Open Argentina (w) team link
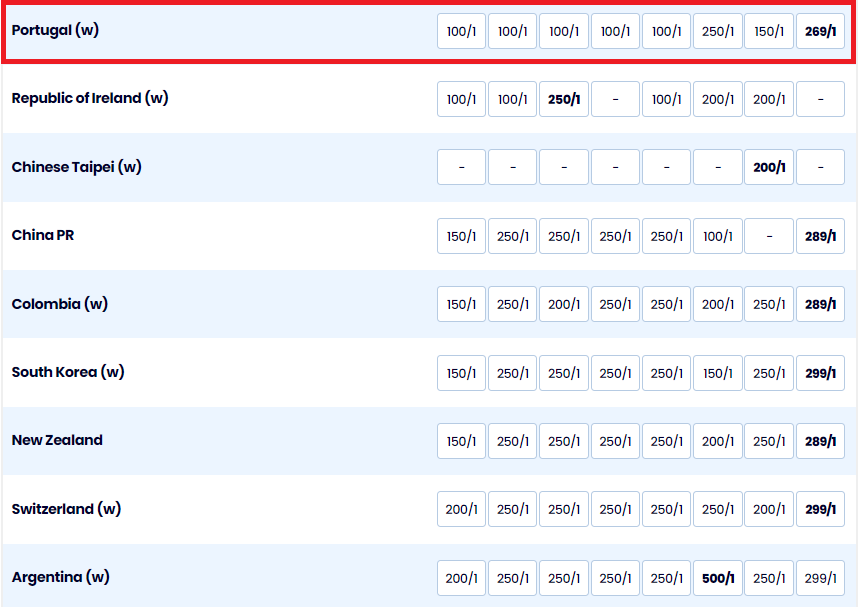 (x=61, y=577)
